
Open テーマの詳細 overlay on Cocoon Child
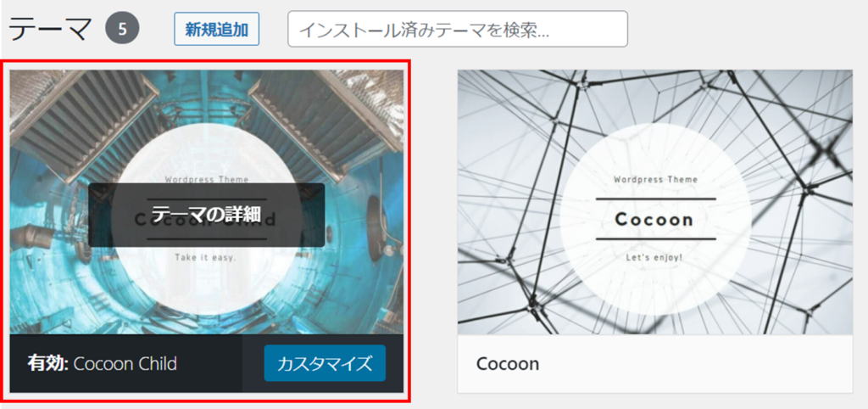[x=206, y=215]
